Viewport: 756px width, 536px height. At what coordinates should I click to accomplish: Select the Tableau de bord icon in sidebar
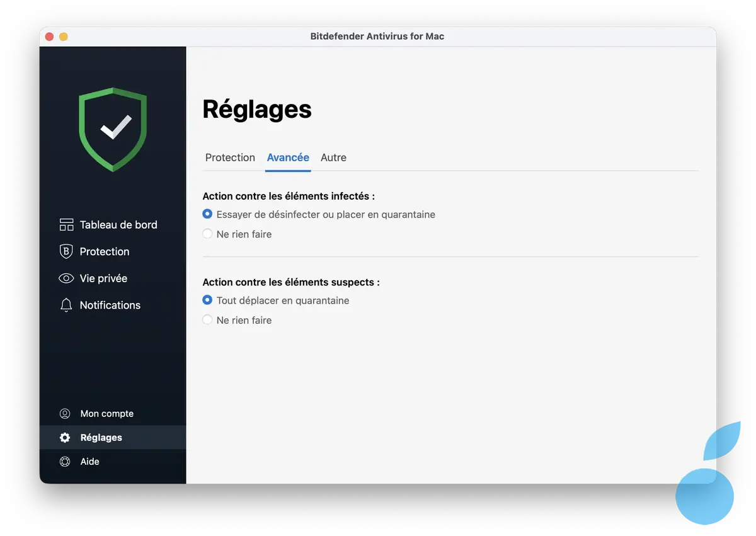pos(66,224)
